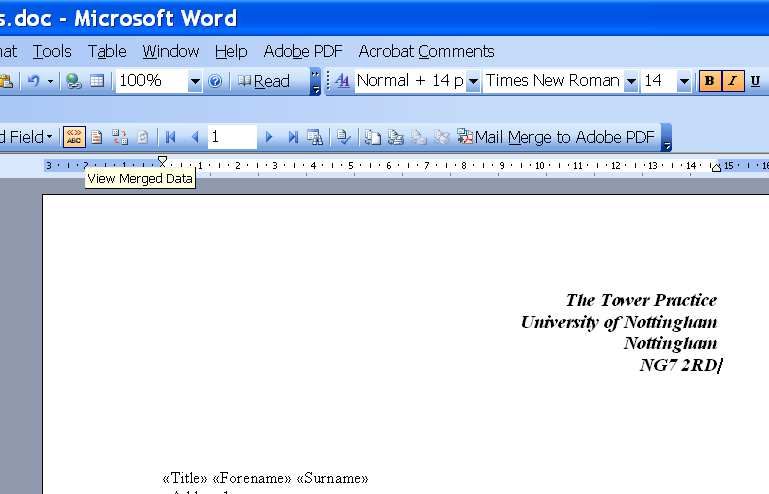Go to First Record in mail merge
The height and width of the screenshot is (494, 769).
click(171, 137)
